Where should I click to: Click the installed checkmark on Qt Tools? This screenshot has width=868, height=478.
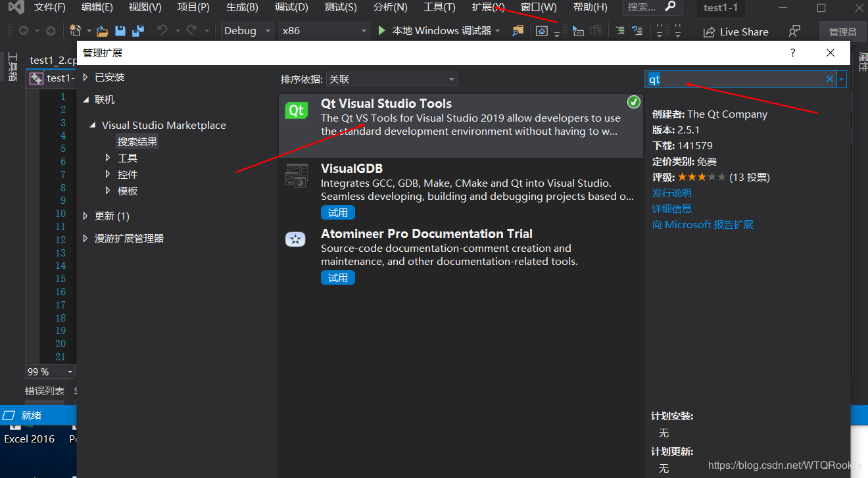click(634, 102)
